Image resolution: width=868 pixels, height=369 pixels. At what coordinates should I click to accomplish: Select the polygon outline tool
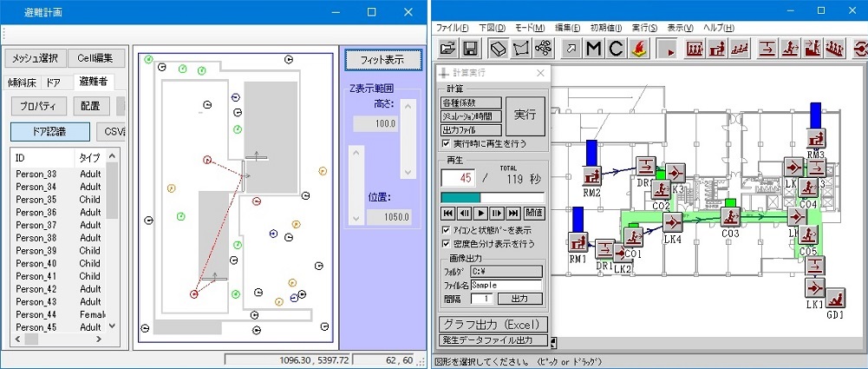pos(520,49)
